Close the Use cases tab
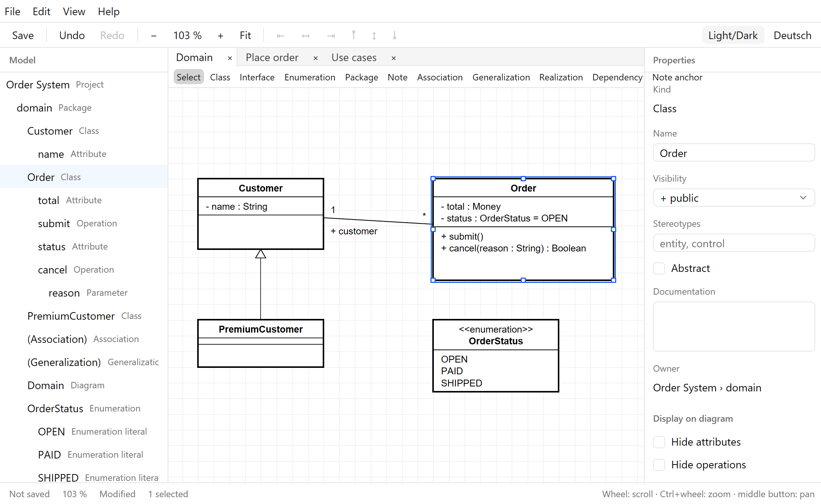The image size is (821, 504). 394,58
